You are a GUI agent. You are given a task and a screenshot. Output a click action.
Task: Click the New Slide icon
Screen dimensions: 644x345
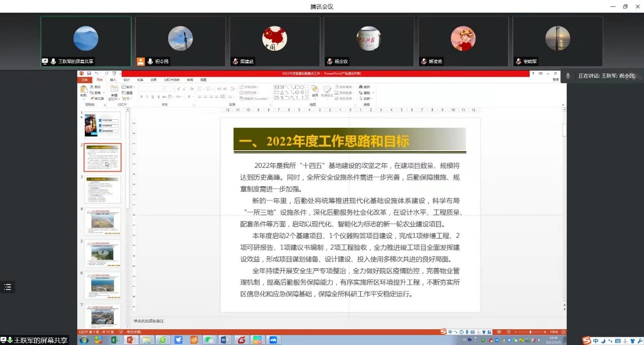(114, 90)
